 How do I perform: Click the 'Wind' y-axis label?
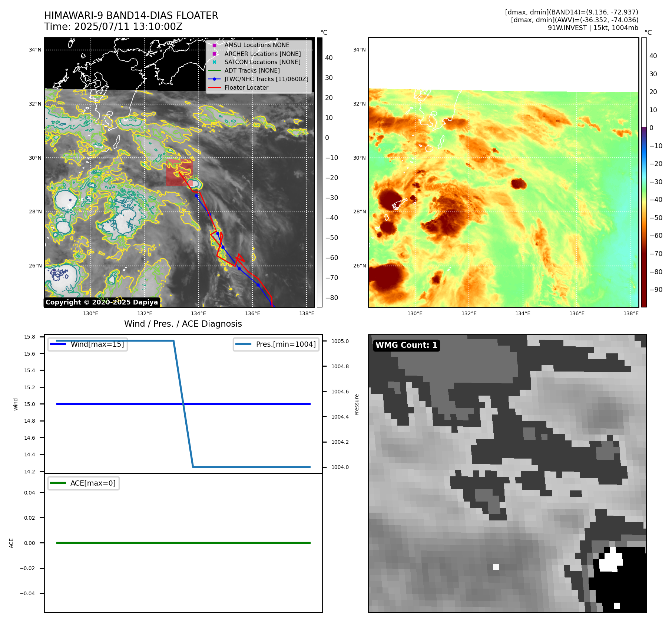[x=16, y=404]
